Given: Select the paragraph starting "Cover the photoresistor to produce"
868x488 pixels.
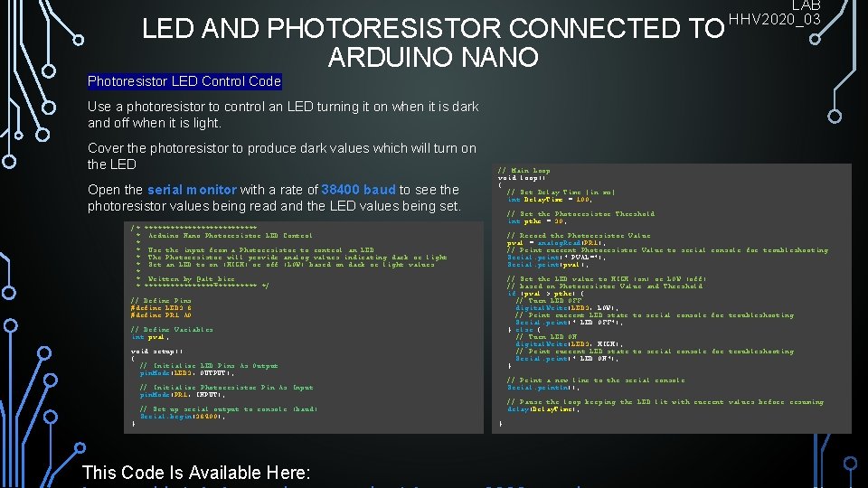Looking at the screenshot, I should pyautogui.click(x=282, y=156).
